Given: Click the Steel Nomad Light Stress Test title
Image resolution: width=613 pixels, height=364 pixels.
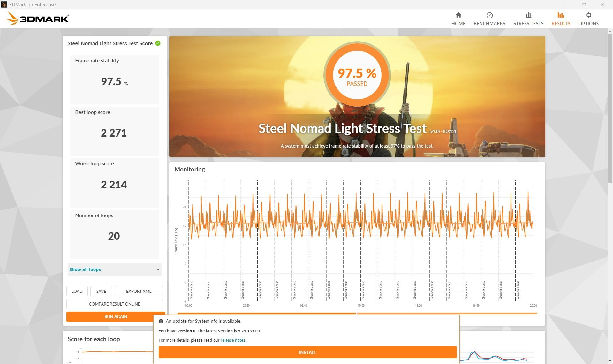Looking at the screenshot, I should click(342, 128).
